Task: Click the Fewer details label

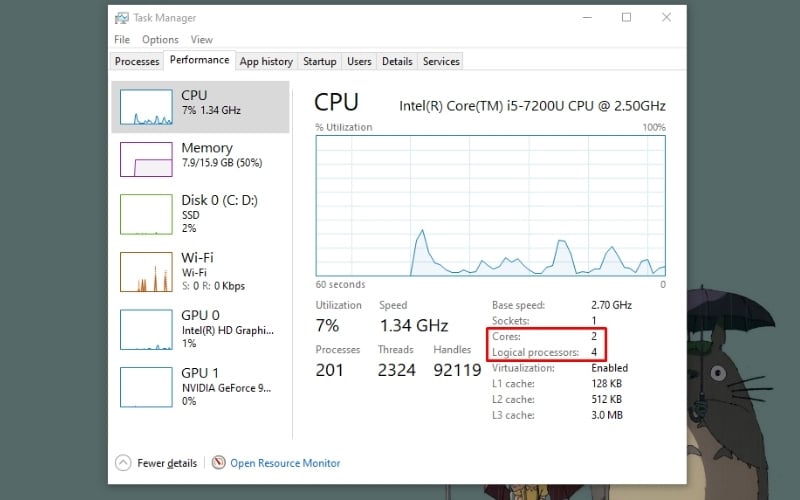Action: [167, 463]
